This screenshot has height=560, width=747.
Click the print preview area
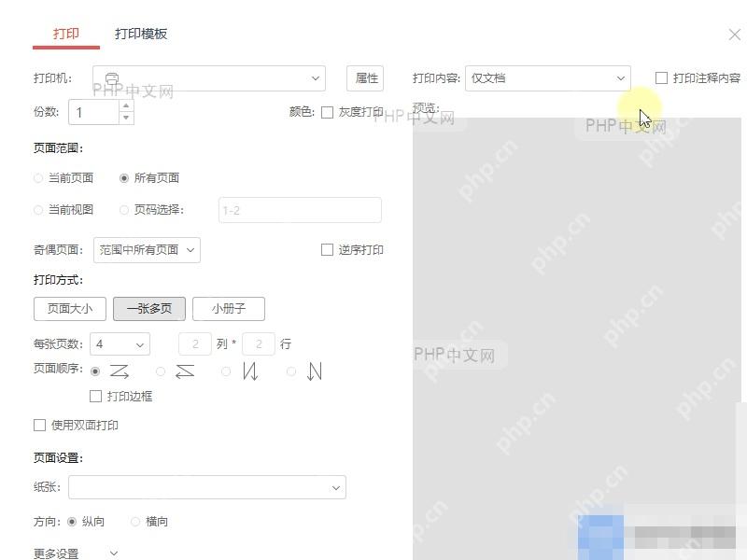tap(577, 339)
